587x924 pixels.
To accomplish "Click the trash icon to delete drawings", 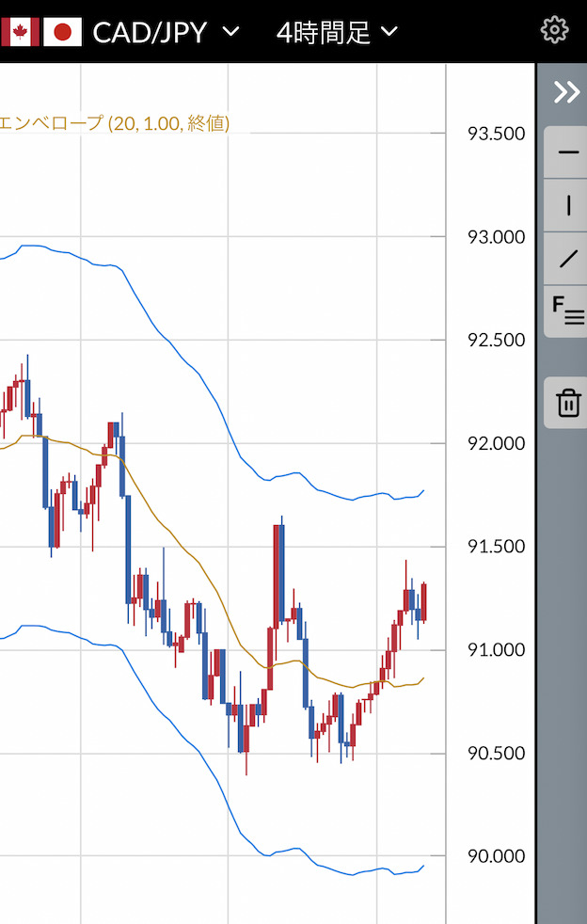I will point(568,403).
